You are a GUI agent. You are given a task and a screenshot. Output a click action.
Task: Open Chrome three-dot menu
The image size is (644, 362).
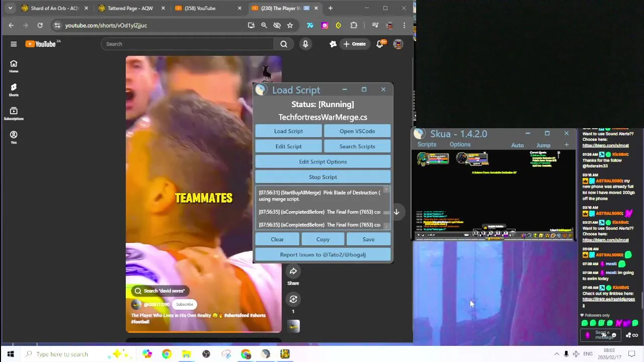point(404,25)
